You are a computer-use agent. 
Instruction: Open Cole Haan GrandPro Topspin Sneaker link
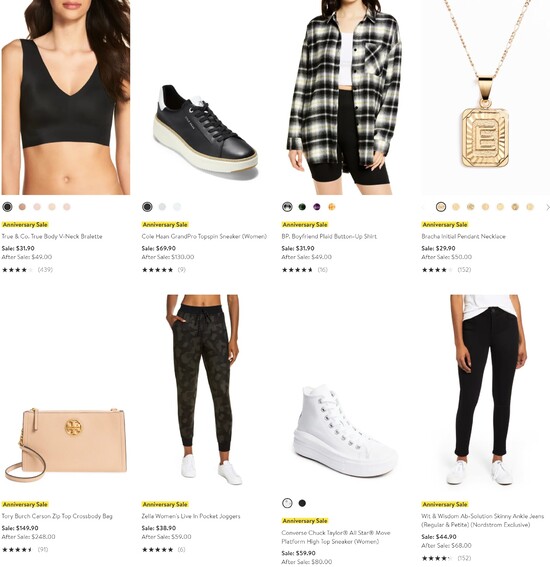204,236
